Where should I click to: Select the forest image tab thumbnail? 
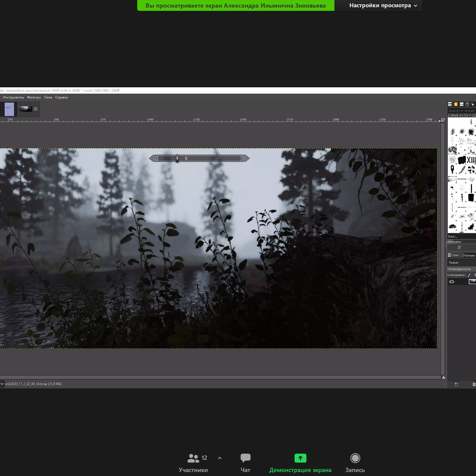[25, 109]
